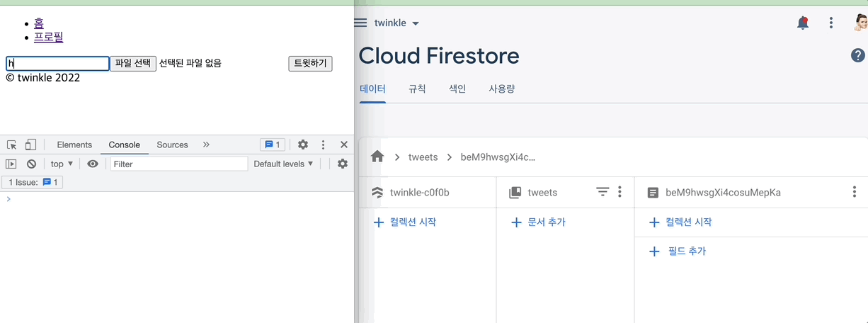The width and height of the screenshot is (868, 323).
Task: Click 문서 추가 in tweets column
Action: point(538,222)
